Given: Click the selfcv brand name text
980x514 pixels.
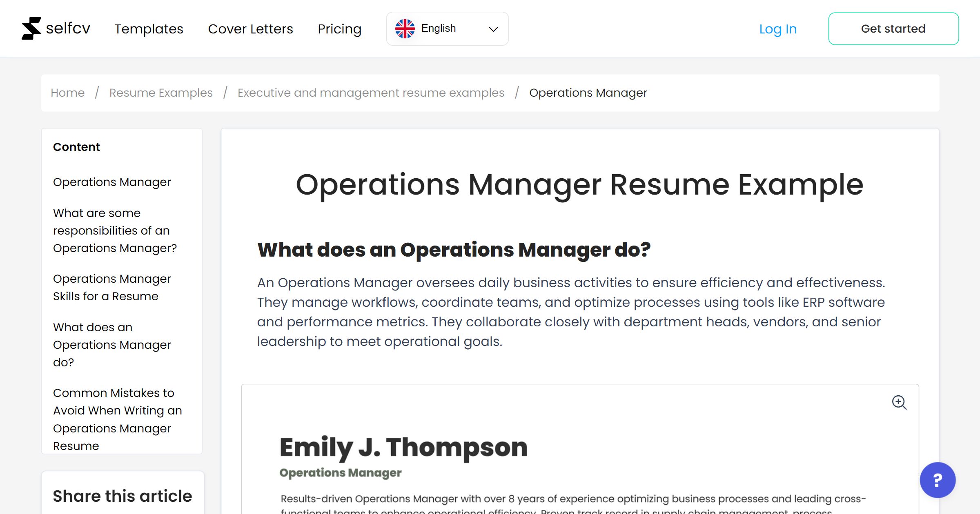Looking at the screenshot, I should tap(68, 28).
